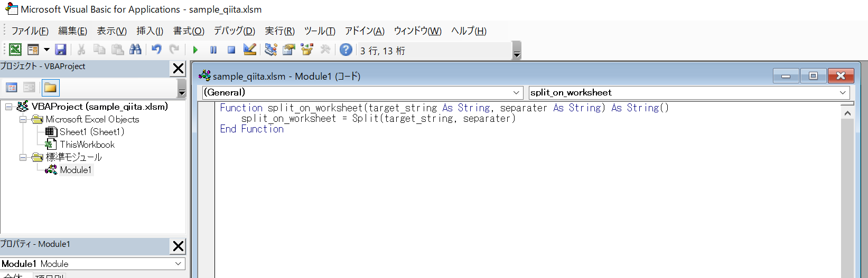This screenshot has width=868, height=278.
Task: Click the Cut scissors icon
Action: coord(81,50)
